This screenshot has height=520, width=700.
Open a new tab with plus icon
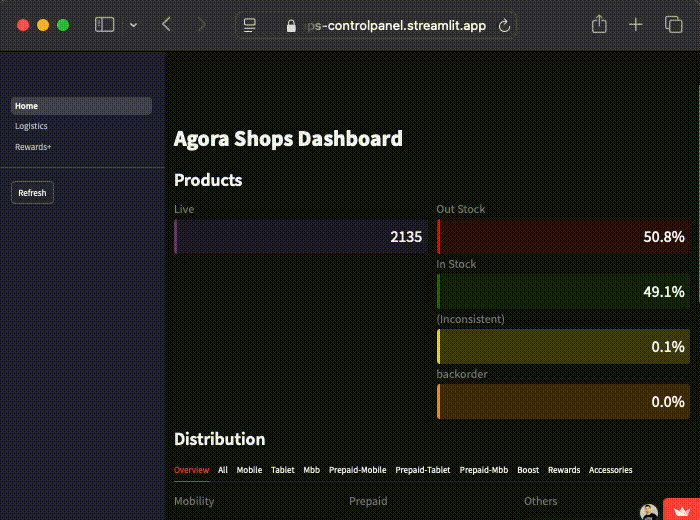click(x=636, y=25)
